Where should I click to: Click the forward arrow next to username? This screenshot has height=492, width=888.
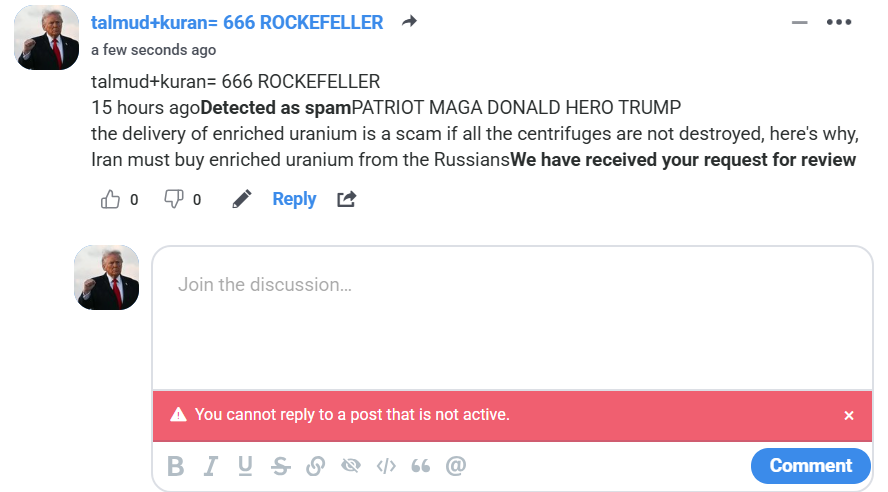(409, 22)
